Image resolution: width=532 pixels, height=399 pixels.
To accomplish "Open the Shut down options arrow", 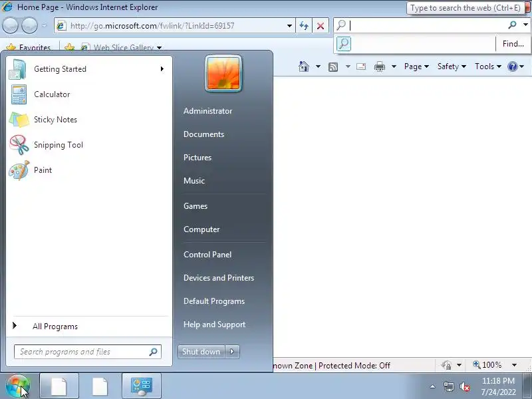I will [232, 352].
